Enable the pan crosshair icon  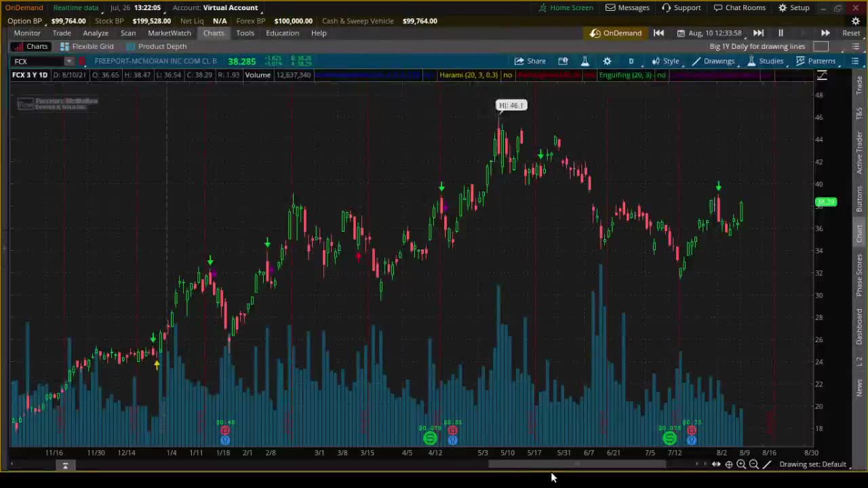point(729,464)
